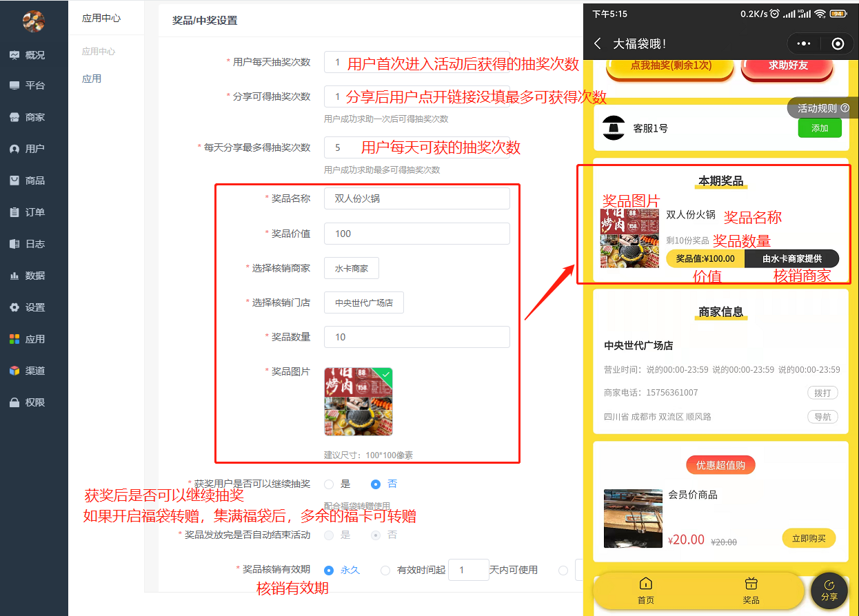
Task: Tap the green 添加 button
Action: click(x=820, y=128)
